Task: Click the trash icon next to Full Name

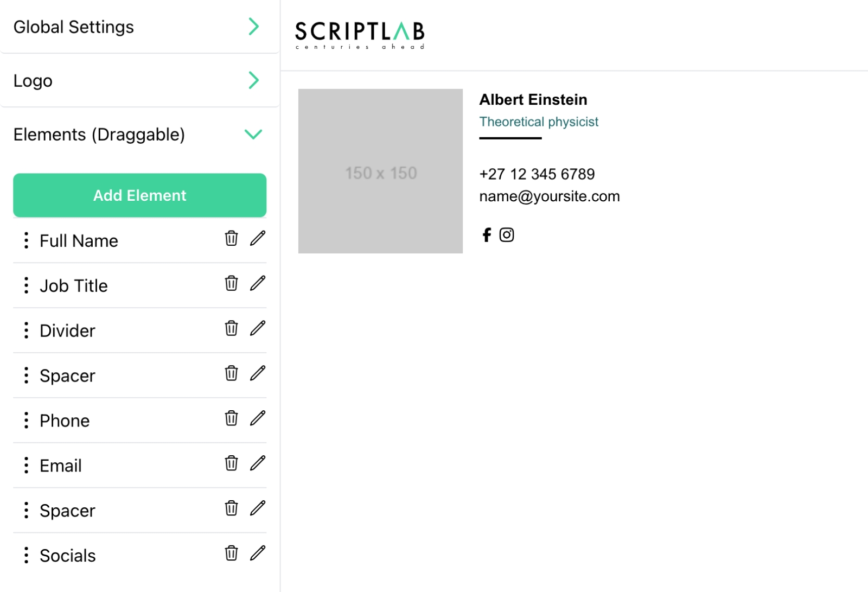Action: 232,239
